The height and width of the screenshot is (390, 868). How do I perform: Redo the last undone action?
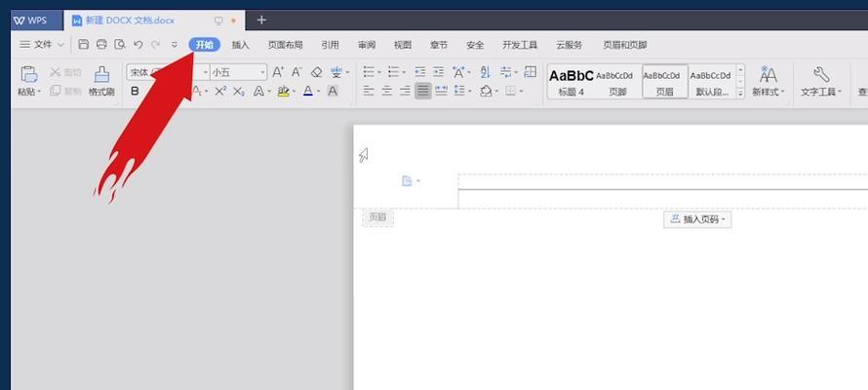click(156, 45)
